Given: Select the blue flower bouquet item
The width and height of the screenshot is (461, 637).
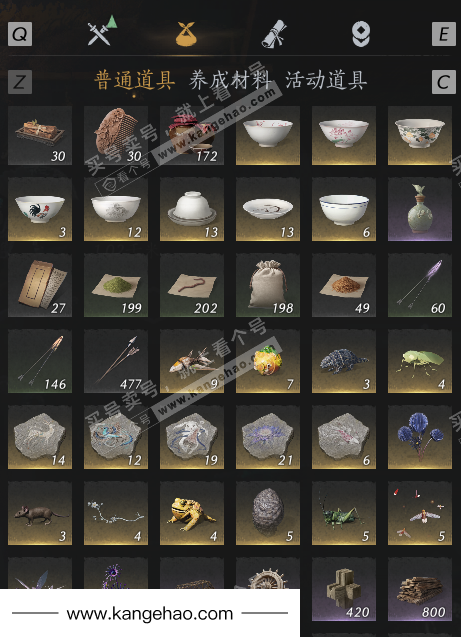Looking at the screenshot, I should 420,437.
